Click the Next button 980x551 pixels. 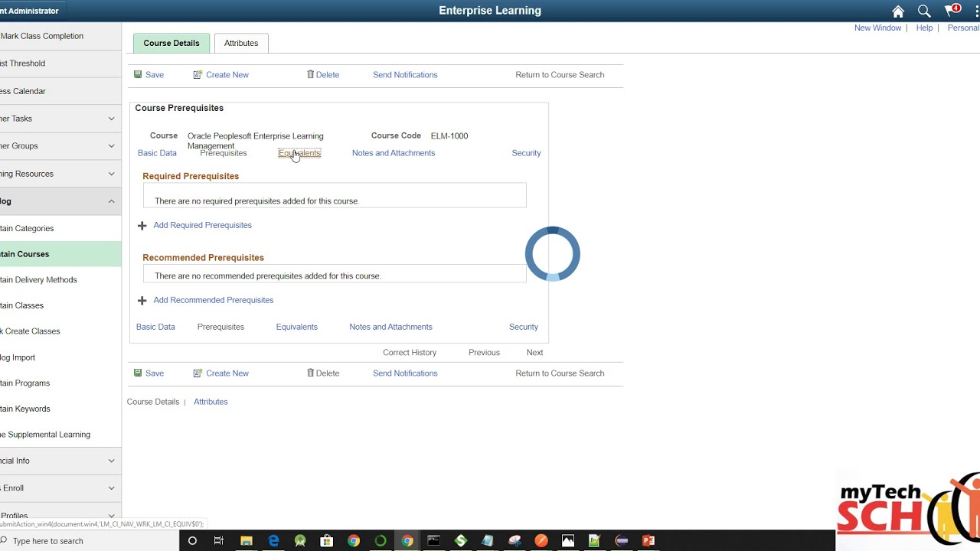coord(534,353)
